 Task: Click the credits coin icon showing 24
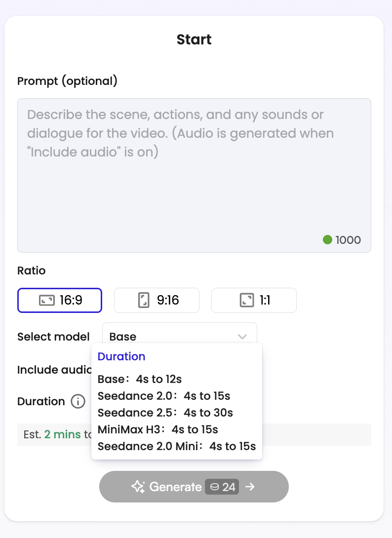(x=215, y=487)
